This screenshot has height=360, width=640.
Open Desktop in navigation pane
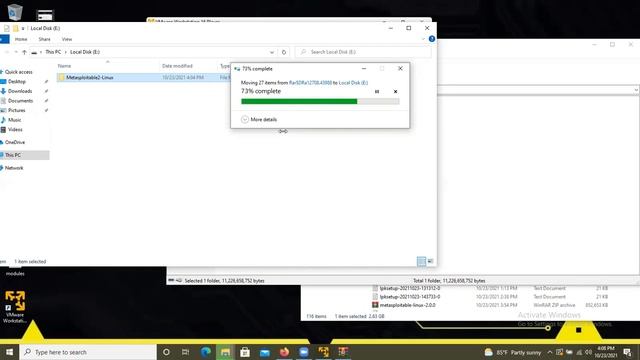[17, 82]
